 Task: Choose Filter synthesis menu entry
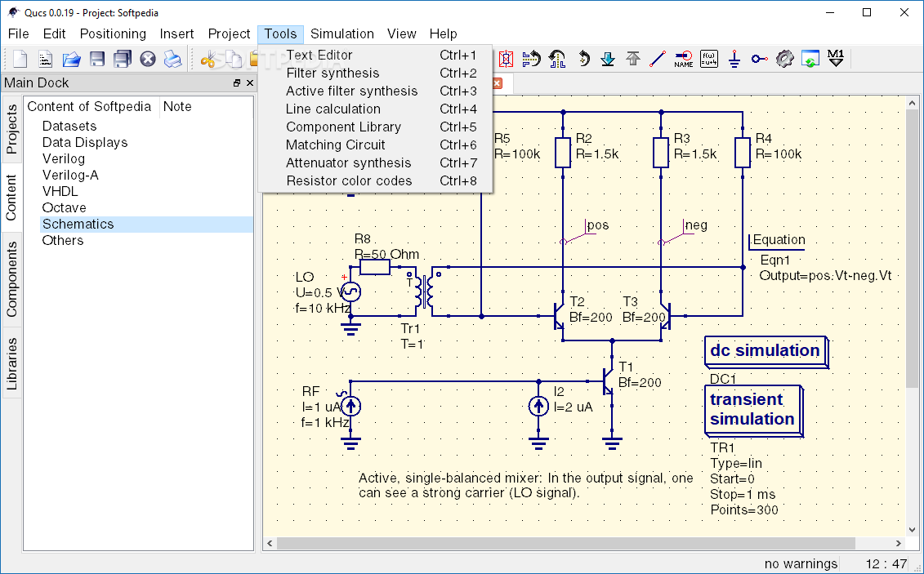375,73
